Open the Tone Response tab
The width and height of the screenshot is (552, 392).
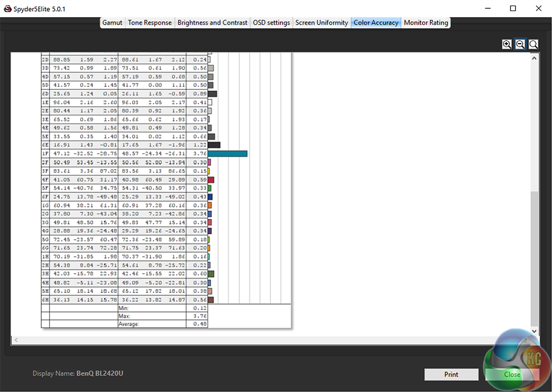click(x=150, y=23)
